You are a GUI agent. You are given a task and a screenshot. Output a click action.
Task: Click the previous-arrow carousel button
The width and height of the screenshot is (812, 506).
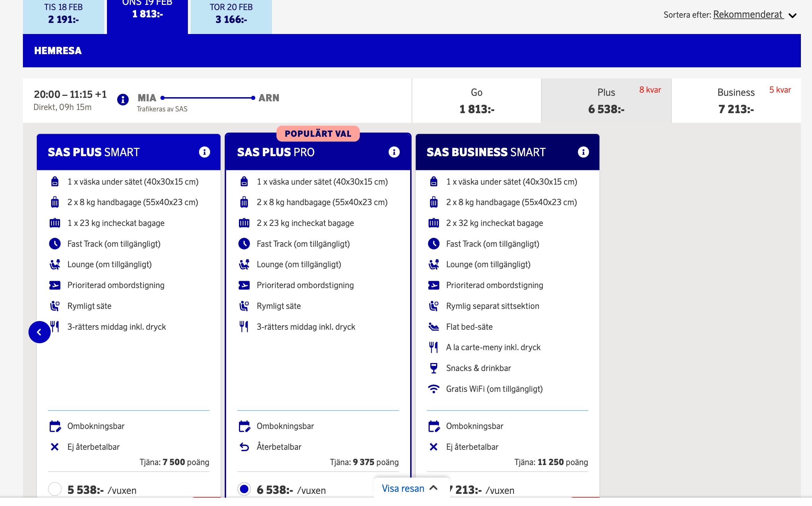pyautogui.click(x=39, y=332)
